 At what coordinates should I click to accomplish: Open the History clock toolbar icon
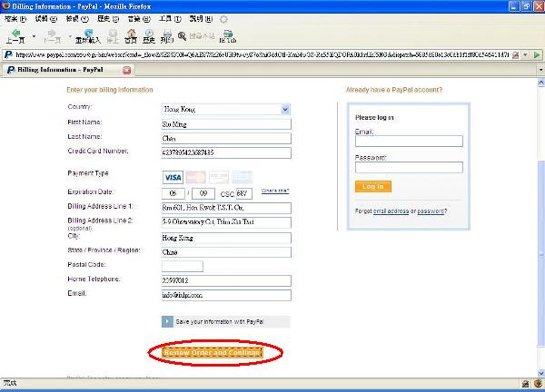(149, 36)
